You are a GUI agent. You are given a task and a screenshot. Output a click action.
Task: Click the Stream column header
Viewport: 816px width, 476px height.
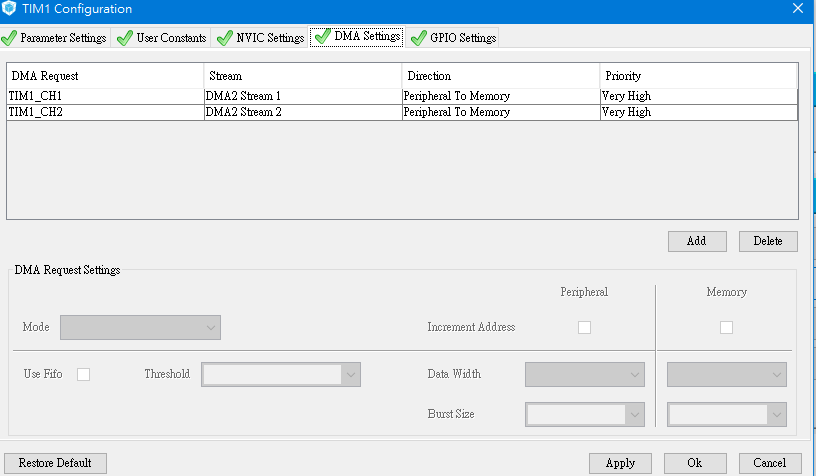coord(303,76)
